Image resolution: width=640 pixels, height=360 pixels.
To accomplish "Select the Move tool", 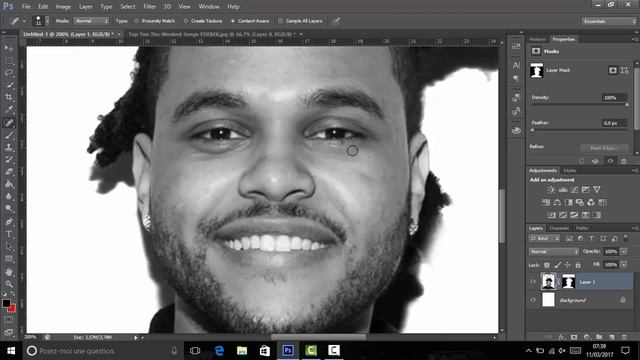I will tap(9, 48).
